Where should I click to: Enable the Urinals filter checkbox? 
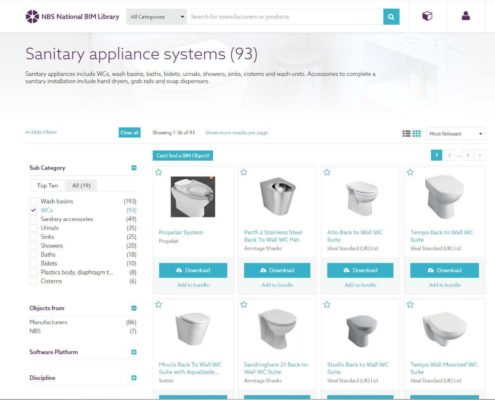coord(33,228)
